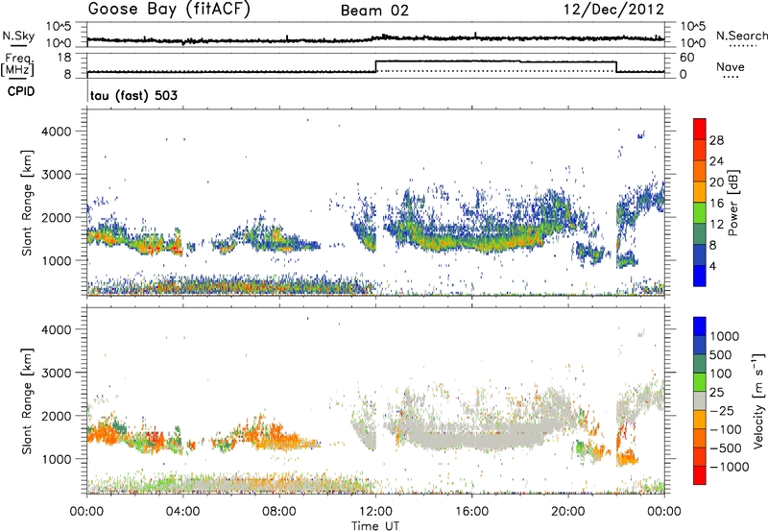Click the '4' tick on the power scale

click(x=713, y=266)
